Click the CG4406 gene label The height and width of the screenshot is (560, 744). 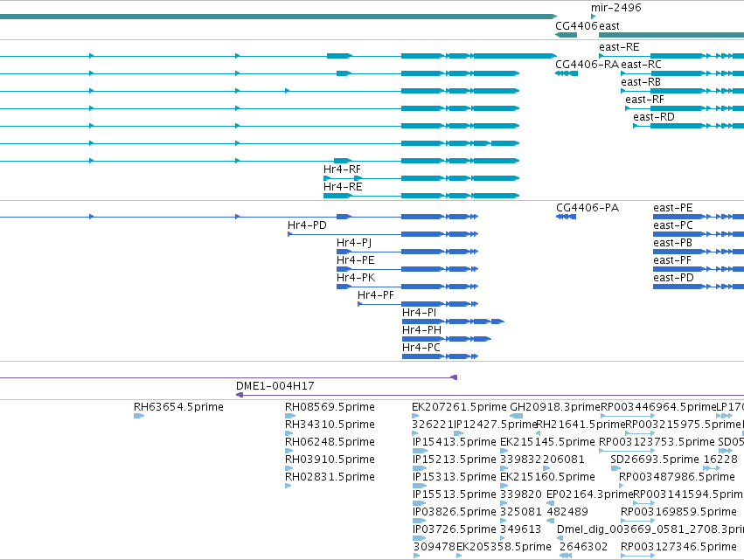coord(576,25)
